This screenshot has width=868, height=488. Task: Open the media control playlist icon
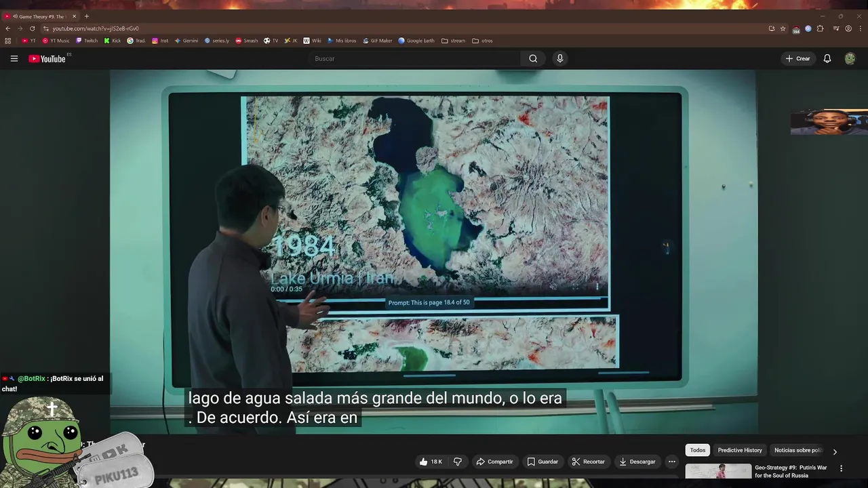point(836,28)
